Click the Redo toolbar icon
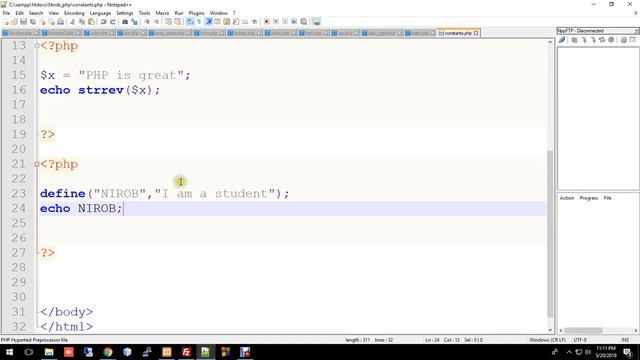This screenshot has height=360, width=640. (113, 22)
